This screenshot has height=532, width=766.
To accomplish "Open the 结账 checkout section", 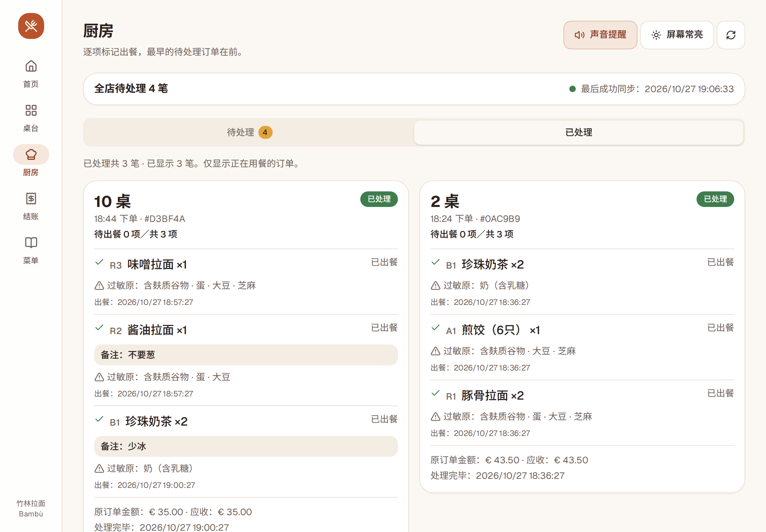I will [31, 206].
